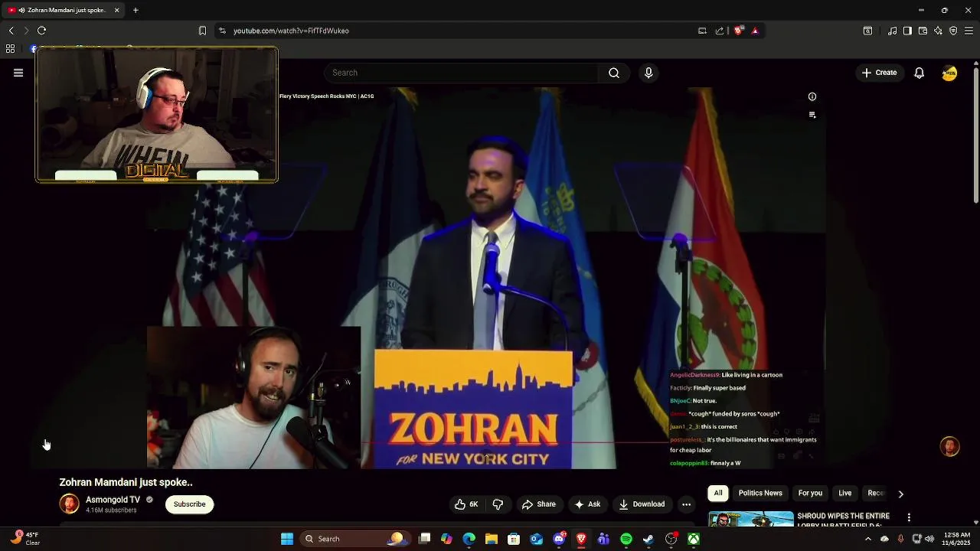Select the All filter chip
980x551 pixels.
pos(717,494)
